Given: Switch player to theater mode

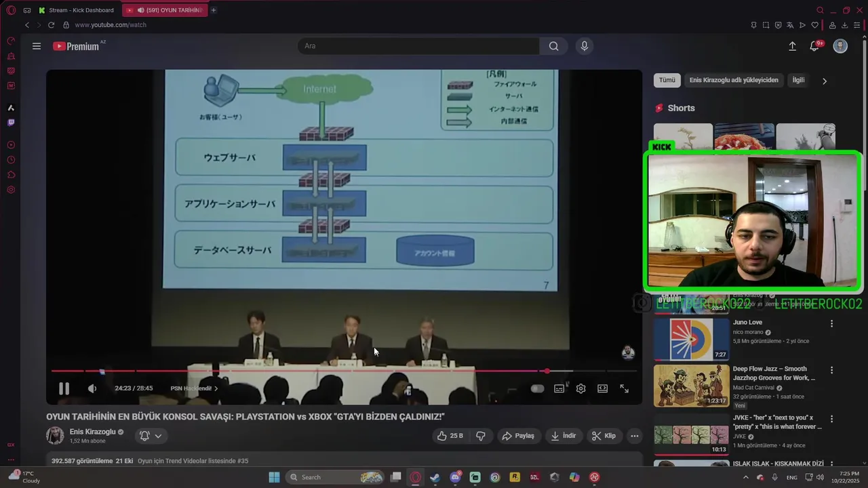Looking at the screenshot, I should pos(602,388).
